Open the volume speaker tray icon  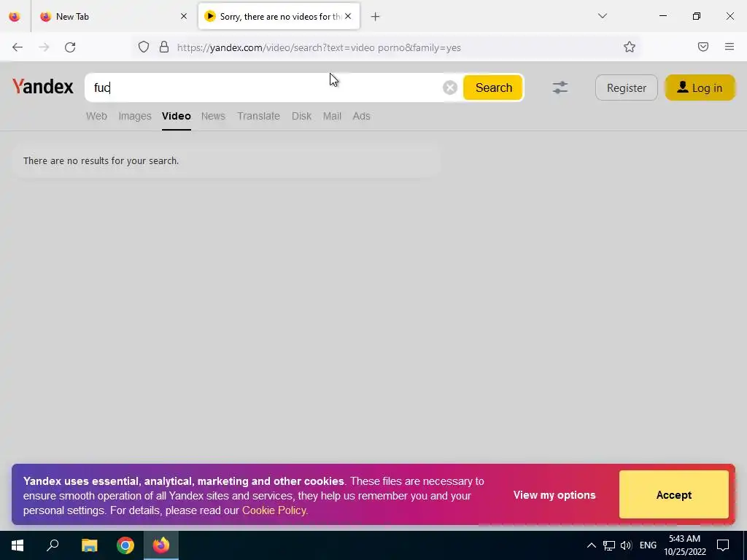click(x=626, y=545)
